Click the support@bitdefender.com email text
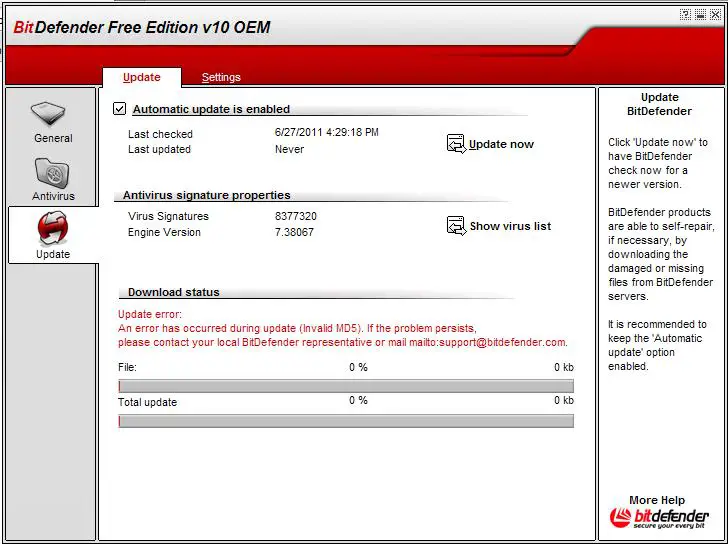Screen dimensions: 728x546 pyautogui.click(x=502, y=343)
